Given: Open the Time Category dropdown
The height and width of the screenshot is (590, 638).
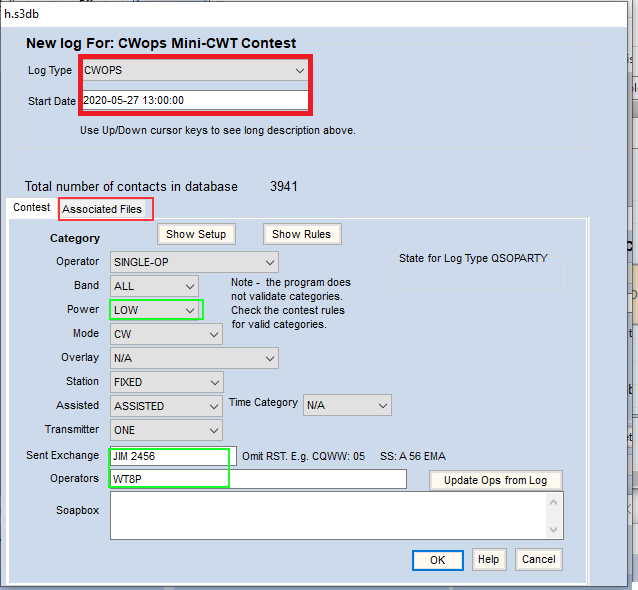Looking at the screenshot, I should pos(347,405).
